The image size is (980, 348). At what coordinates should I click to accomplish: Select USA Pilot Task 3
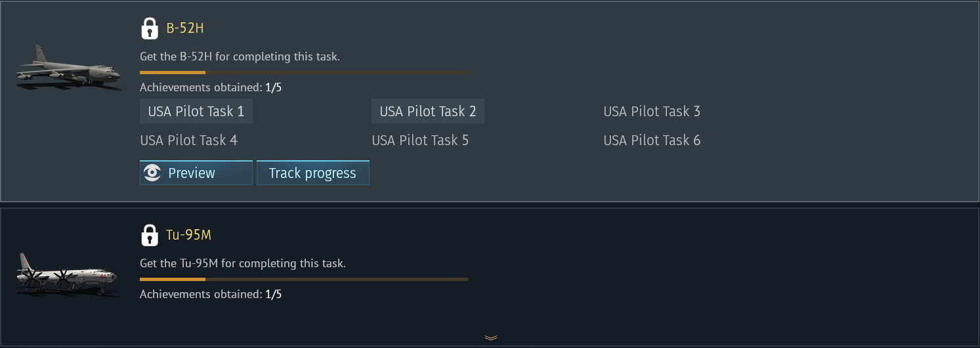click(652, 112)
